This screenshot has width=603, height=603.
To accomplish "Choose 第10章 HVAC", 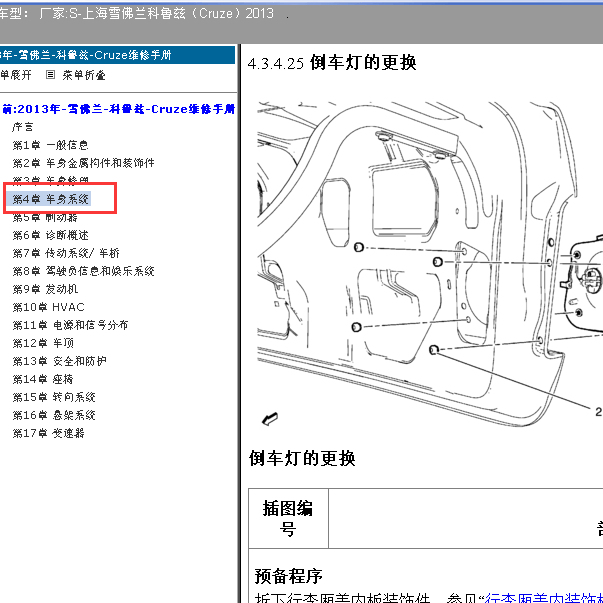I will click(48, 307).
